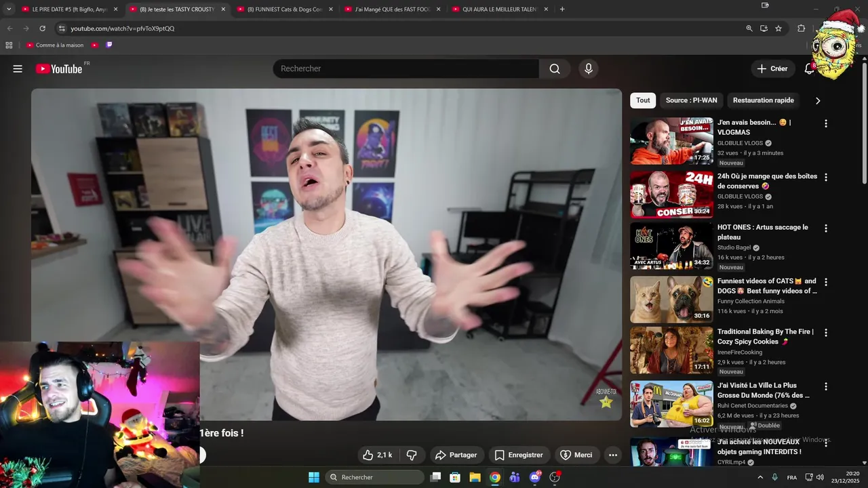Image resolution: width=868 pixels, height=488 pixels.
Task: Like the video with thumbs up
Action: pyautogui.click(x=378, y=455)
